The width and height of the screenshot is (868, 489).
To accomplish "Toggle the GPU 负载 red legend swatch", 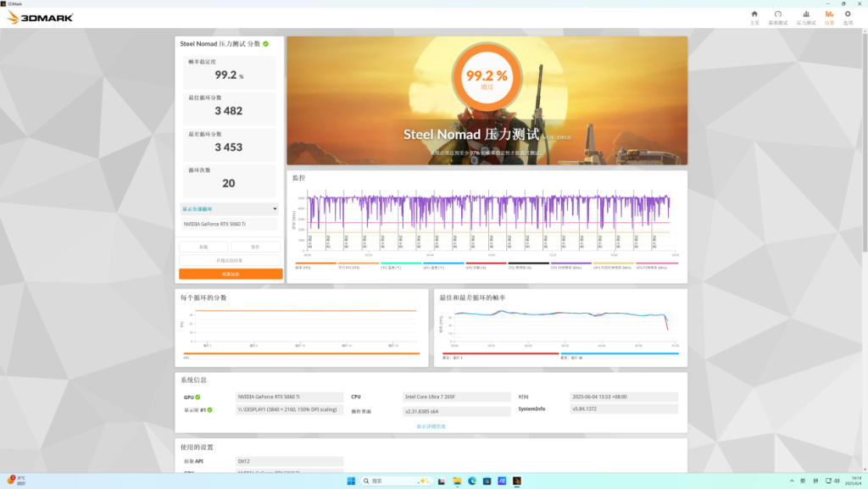I will [486, 264].
